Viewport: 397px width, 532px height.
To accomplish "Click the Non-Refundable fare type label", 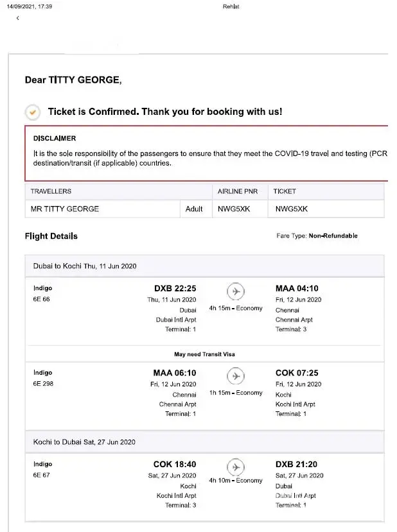I will click(333, 236).
